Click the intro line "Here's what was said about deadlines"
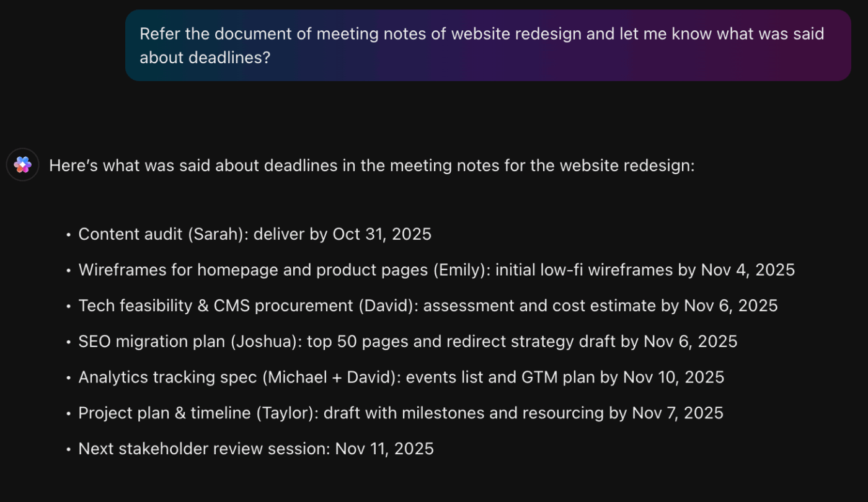This screenshot has height=502, width=868. (x=371, y=166)
